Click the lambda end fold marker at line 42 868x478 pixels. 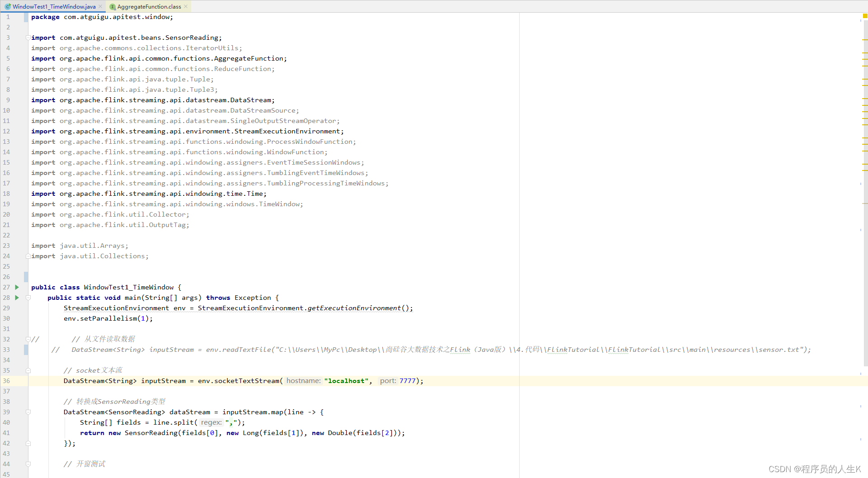[28, 443]
